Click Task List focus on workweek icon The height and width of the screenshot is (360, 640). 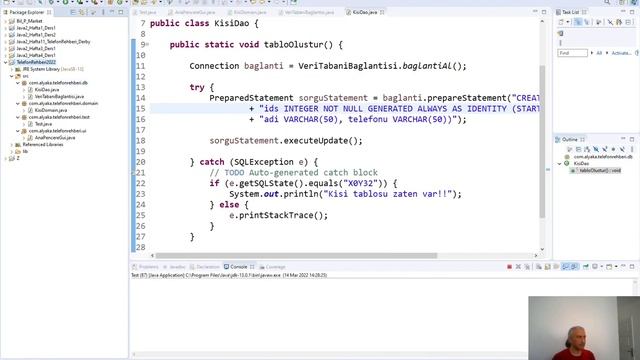[x=599, y=22]
